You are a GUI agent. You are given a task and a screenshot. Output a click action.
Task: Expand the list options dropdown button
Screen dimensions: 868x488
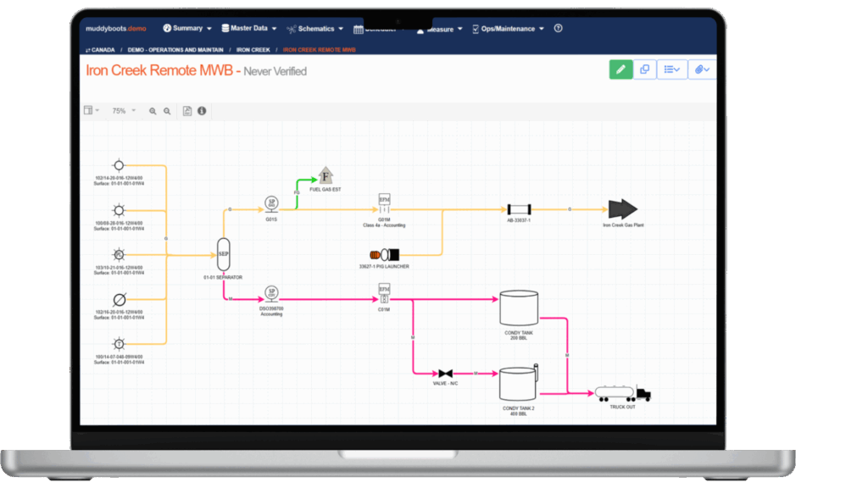click(672, 69)
